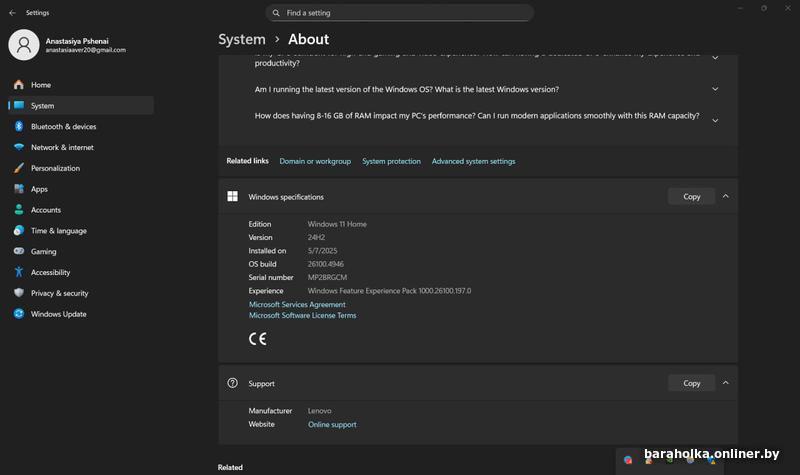Click the Apps icon in sidebar

tap(19, 189)
